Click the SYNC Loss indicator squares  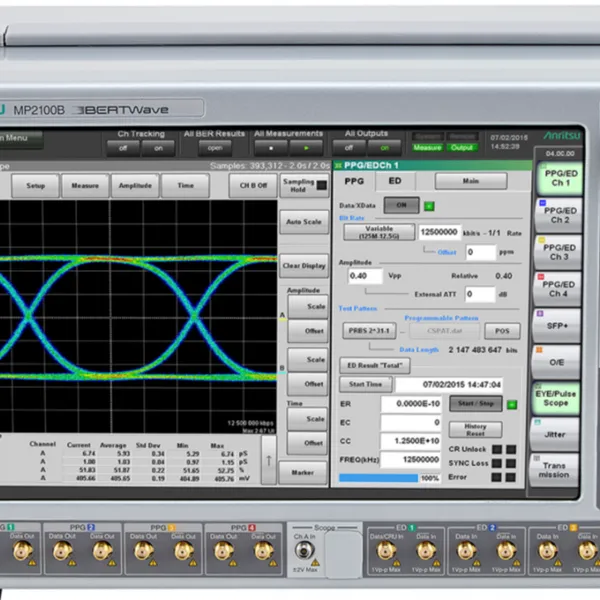pyautogui.click(x=504, y=463)
